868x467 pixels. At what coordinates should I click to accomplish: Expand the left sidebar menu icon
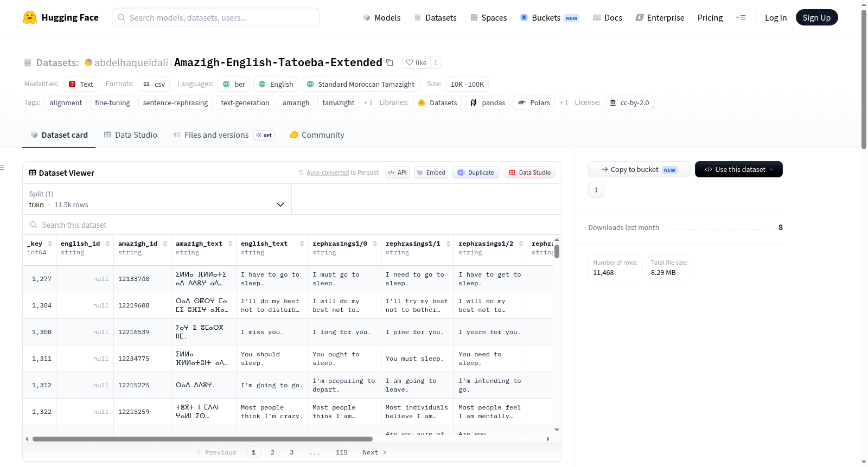pos(3,168)
